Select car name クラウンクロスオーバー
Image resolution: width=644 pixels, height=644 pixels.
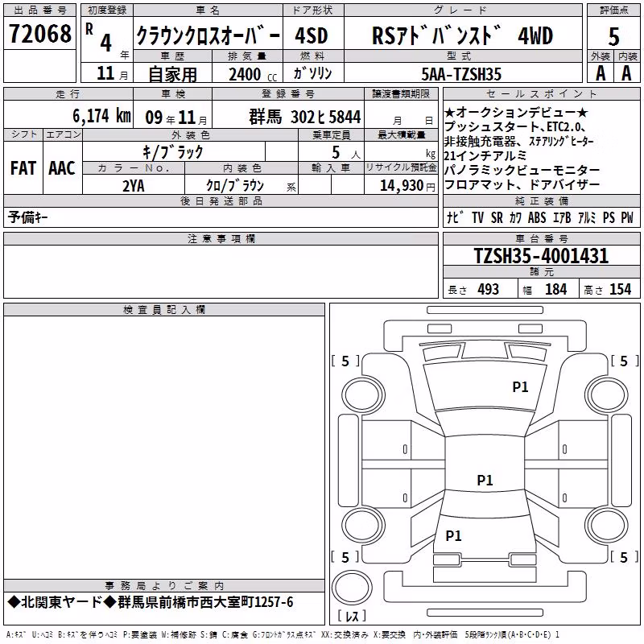(208, 36)
